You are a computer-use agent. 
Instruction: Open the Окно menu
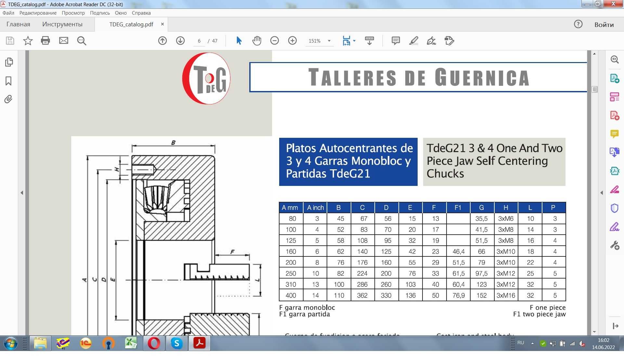[x=121, y=13]
